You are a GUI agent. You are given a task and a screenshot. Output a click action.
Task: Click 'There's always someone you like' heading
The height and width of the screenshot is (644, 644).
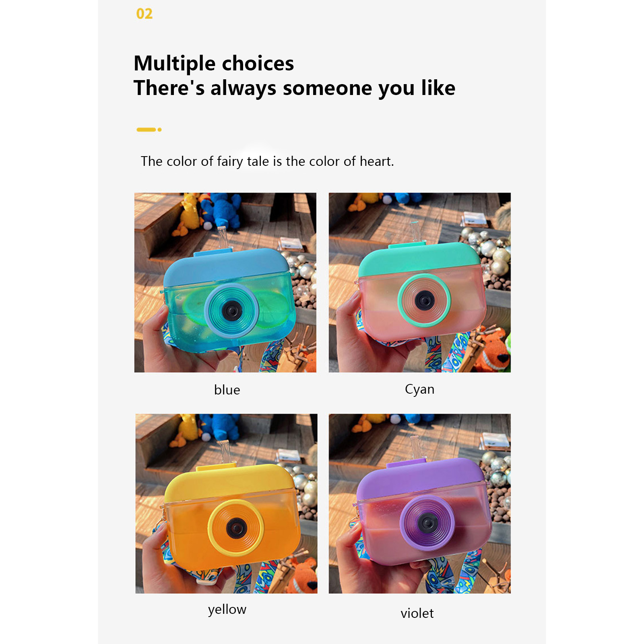tap(294, 88)
